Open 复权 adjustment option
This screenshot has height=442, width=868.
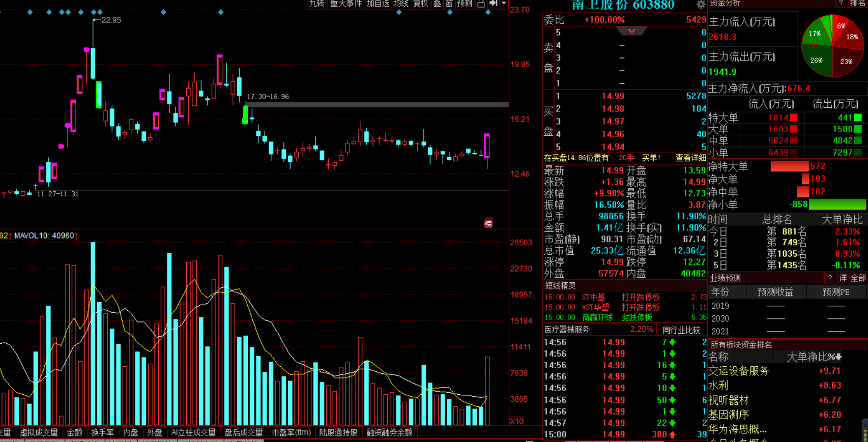(x=421, y=4)
